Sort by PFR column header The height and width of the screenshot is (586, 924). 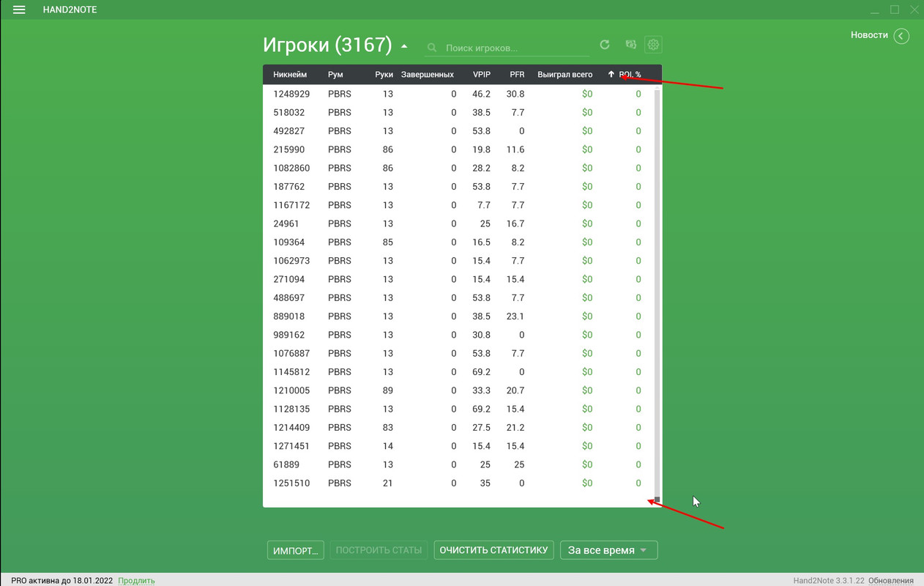[517, 75]
